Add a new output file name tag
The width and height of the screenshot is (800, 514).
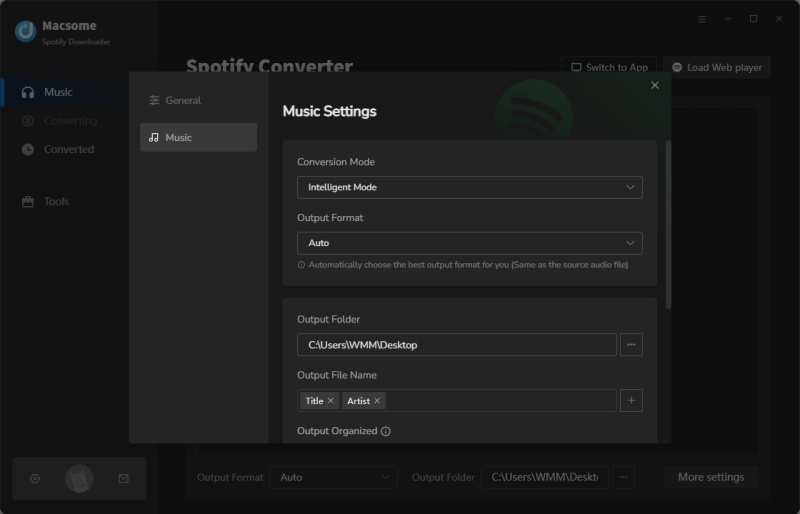(631, 401)
